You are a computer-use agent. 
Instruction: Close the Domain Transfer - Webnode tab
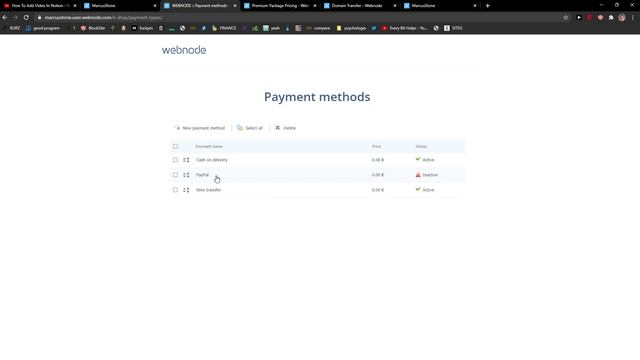click(395, 6)
